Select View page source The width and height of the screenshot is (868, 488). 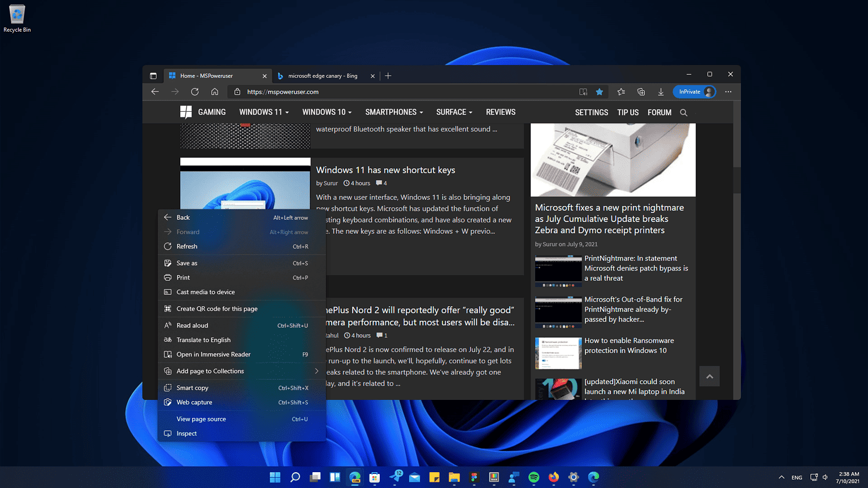(x=242, y=419)
